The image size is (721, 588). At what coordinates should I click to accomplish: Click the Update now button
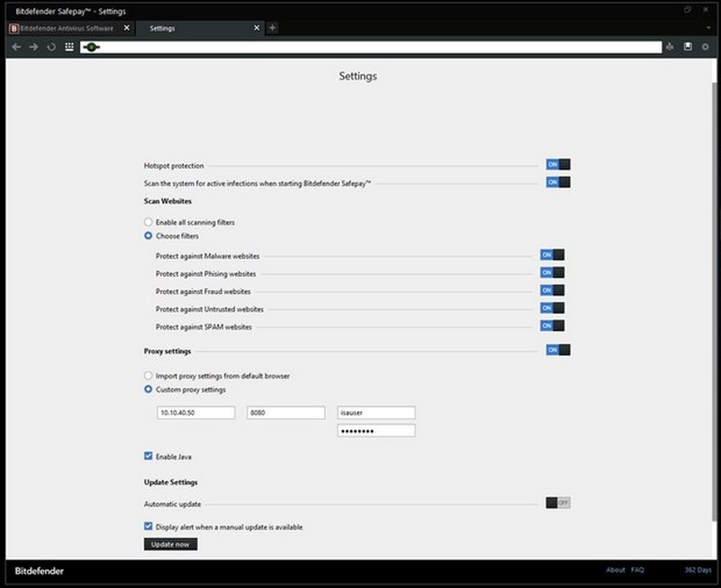click(170, 544)
